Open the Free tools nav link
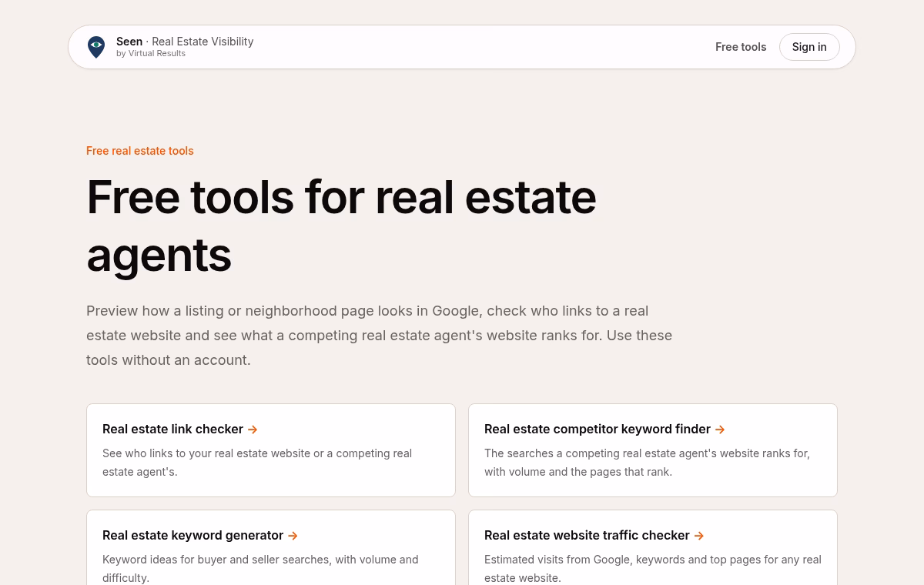The image size is (924, 585). click(741, 47)
